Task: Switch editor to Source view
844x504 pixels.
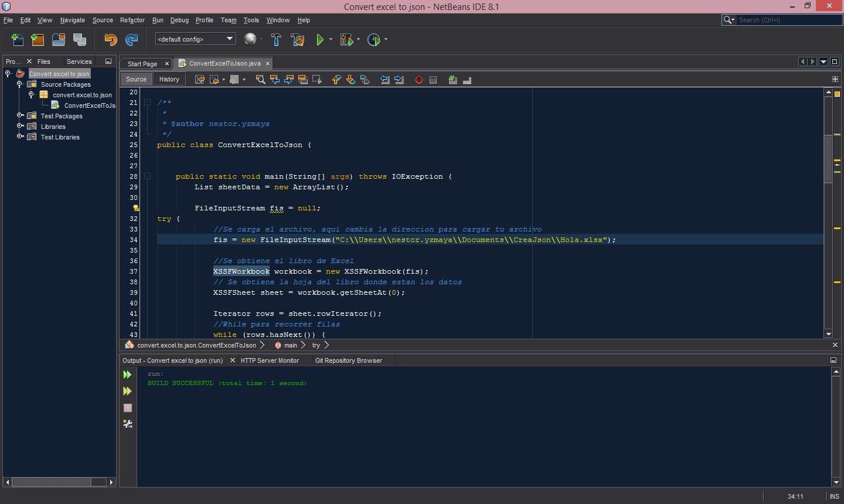Action: click(136, 79)
